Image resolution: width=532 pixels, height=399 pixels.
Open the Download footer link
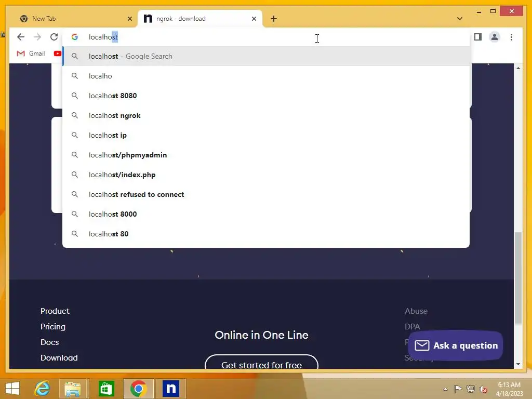[59, 358]
